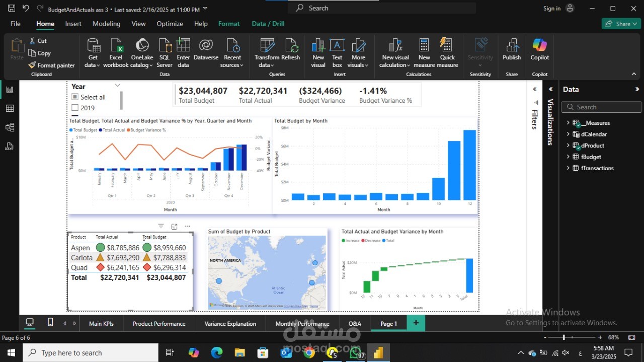Create a New measure
Image resolution: width=644 pixels, height=362 pixels.
point(424,53)
